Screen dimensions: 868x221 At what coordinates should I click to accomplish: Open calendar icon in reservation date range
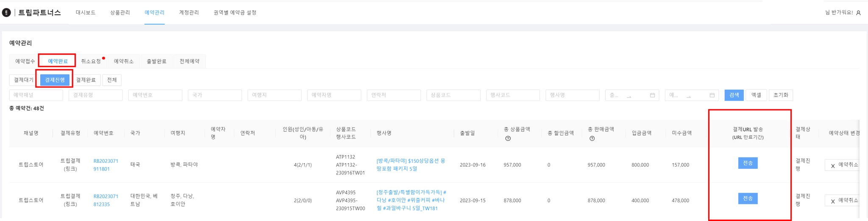click(712, 95)
